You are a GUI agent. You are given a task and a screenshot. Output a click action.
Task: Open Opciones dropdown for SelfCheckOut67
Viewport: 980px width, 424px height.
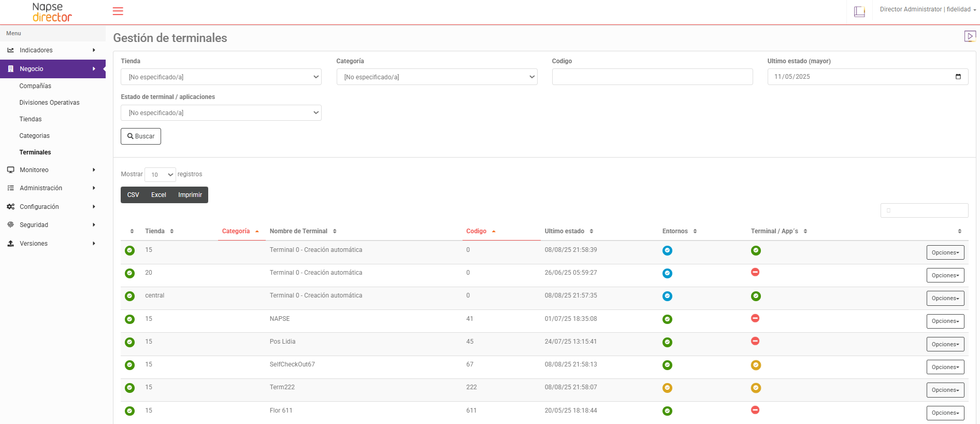pyautogui.click(x=945, y=367)
